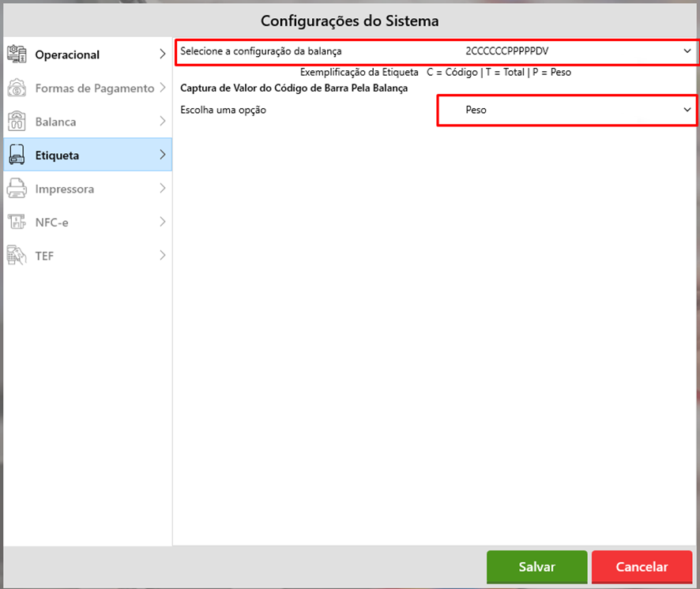
Task: Click the Etiqueta label printer icon
Action: click(17, 156)
